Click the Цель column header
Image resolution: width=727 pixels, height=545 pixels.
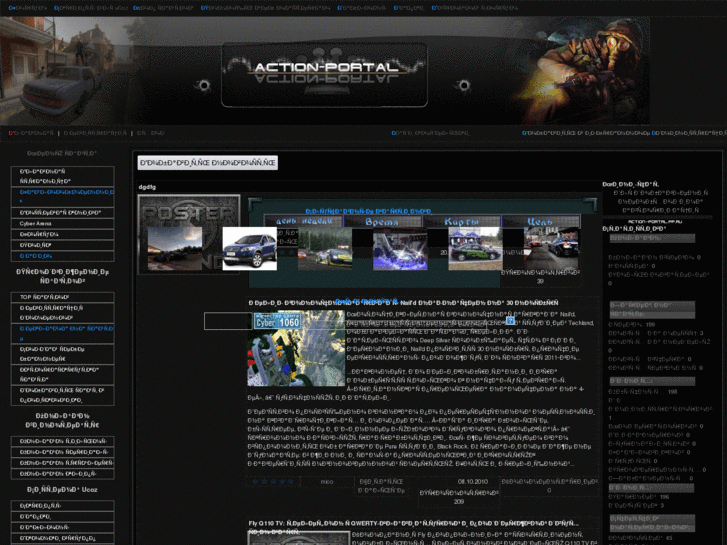coord(541,222)
